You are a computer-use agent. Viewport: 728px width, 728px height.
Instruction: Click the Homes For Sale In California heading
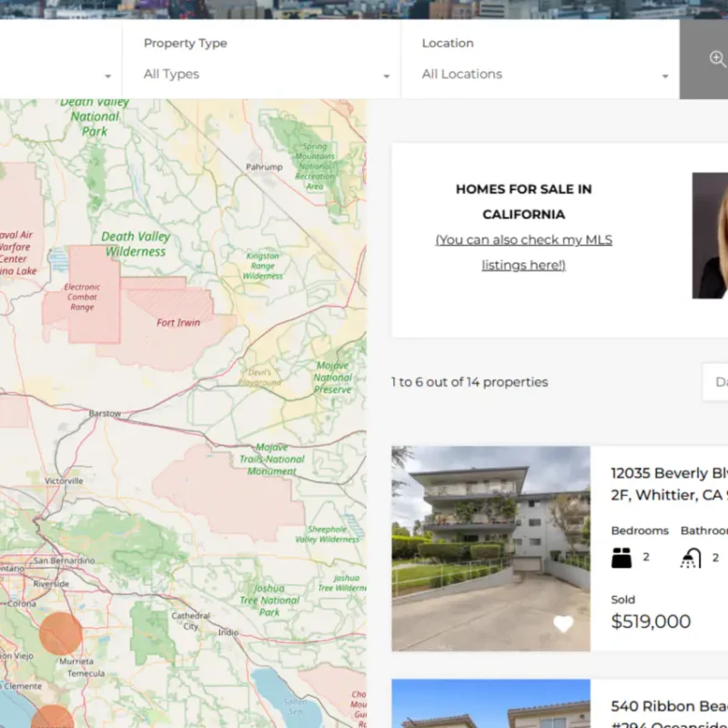click(x=524, y=201)
